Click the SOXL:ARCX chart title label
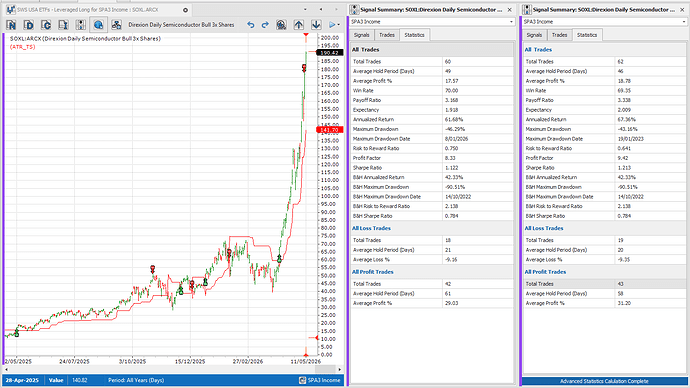690x388 pixels. [x=85, y=39]
